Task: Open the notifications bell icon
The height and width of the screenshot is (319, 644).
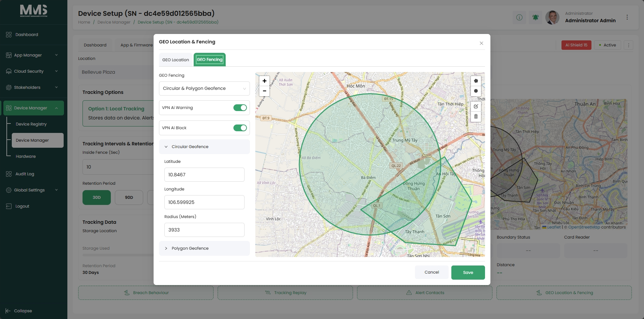Action: coord(536,17)
